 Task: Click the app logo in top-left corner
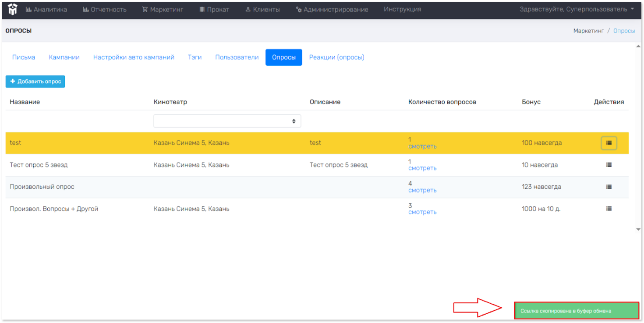point(12,9)
